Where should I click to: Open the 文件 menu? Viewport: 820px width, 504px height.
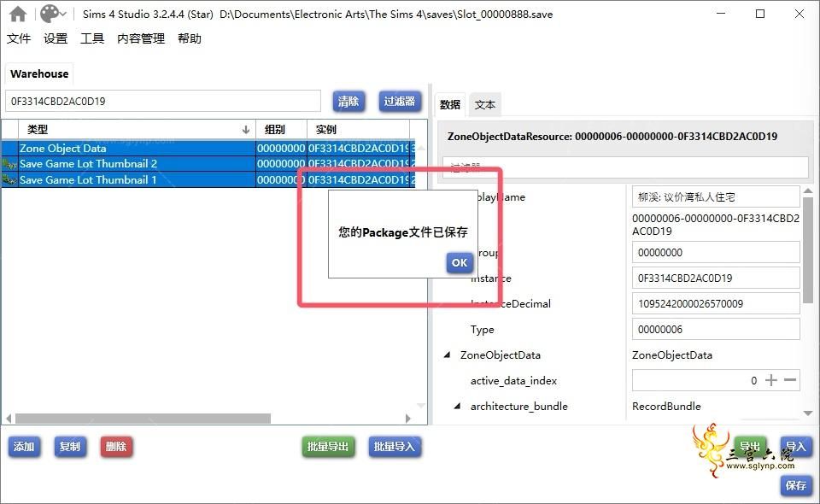click(19, 38)
